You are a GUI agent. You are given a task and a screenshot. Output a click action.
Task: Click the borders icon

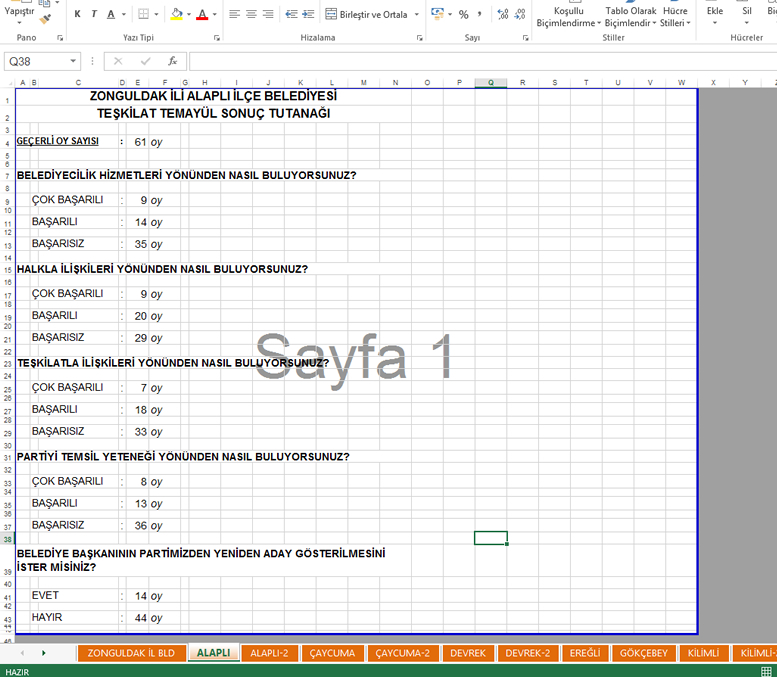[x=143, y=14]
